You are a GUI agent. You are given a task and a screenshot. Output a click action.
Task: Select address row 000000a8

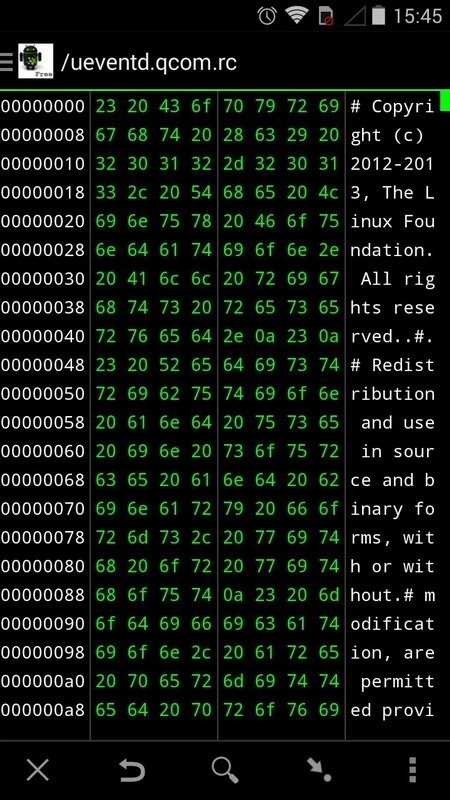point(43,710)
